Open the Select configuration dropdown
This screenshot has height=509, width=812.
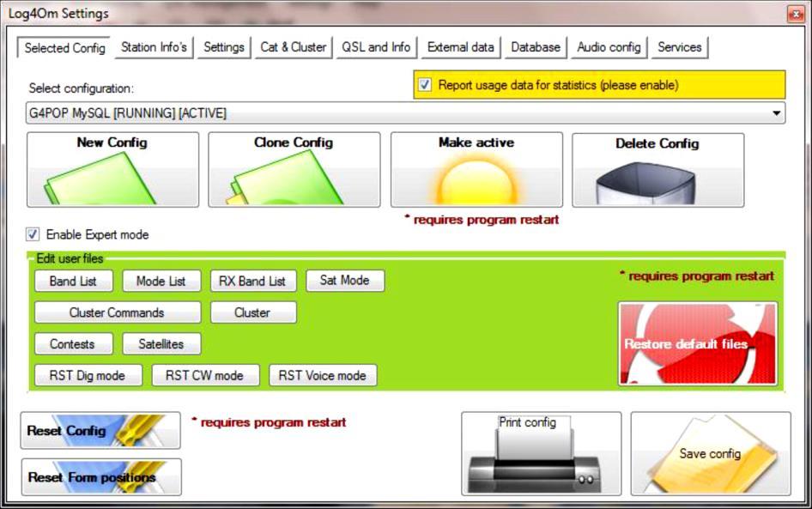(x=405, y=113)
